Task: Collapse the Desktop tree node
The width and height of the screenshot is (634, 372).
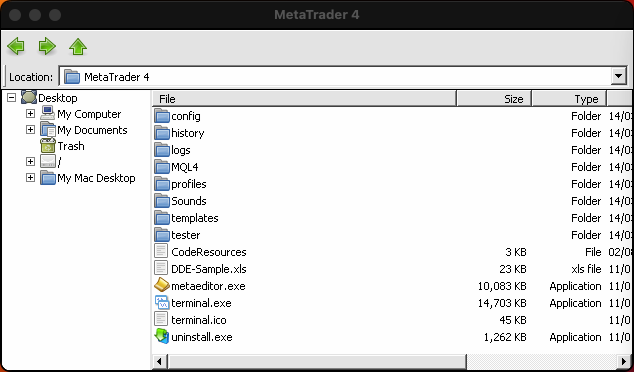Action: pos(12,97)
